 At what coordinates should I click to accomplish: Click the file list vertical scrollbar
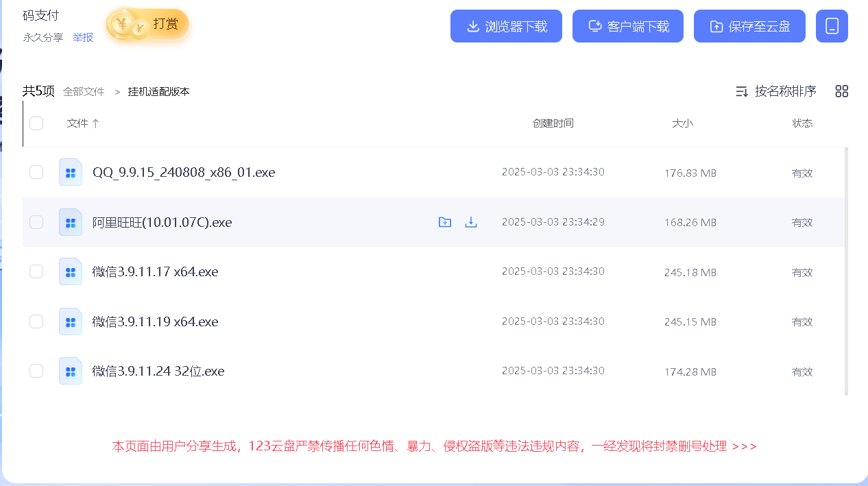[847, 271]
